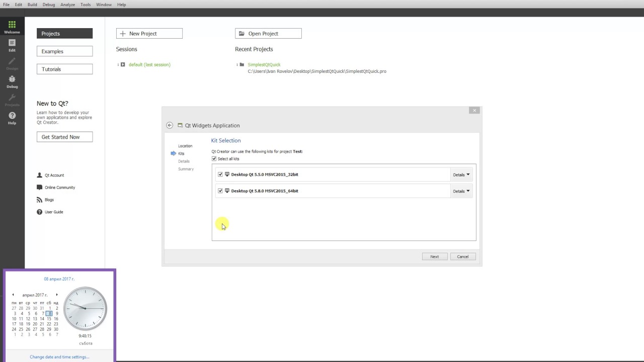The image size is (644, 362).
Task: Open Qt Account link
Action: pyautogui.click(x=54, y=175)
